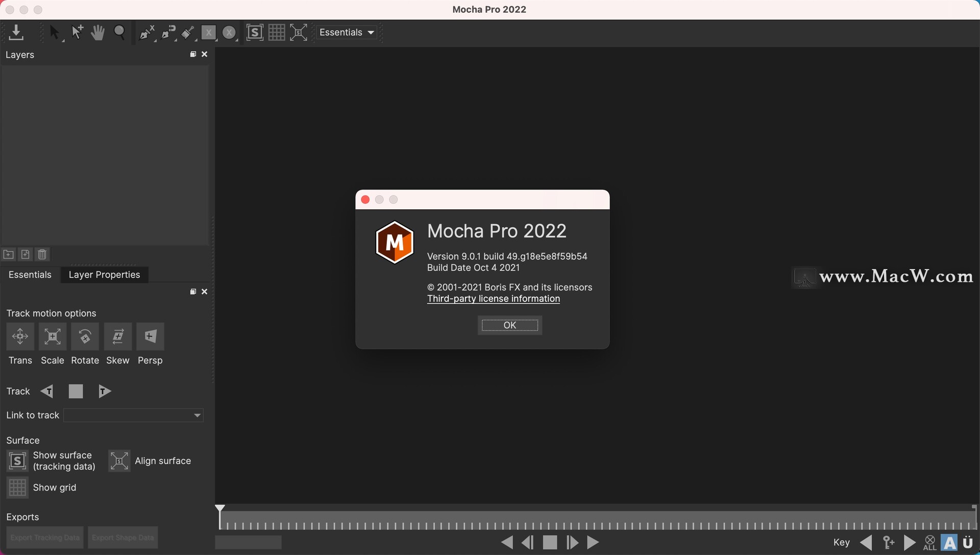Toggle the grid overlay in toolbar
980x555 pixels.
tap(277, 32)
